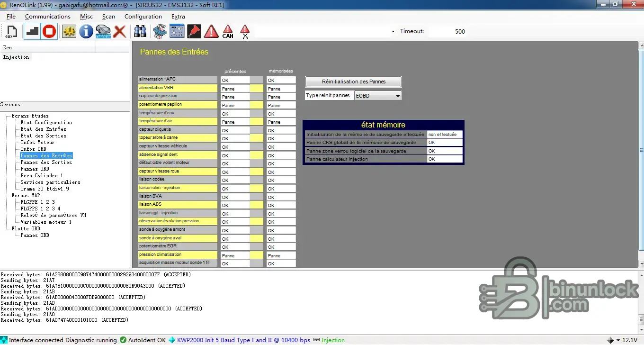
Task: Open Infos OBD screen
Action: 33,149
